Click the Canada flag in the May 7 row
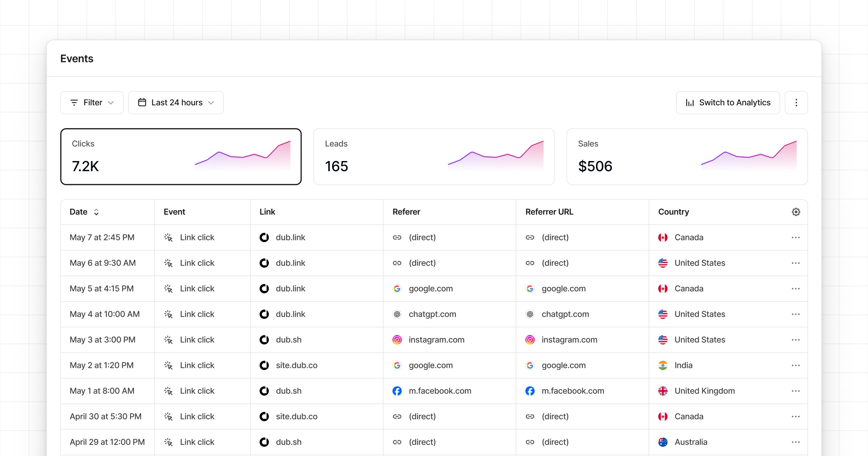868x456 pixels. click(662, 237)
